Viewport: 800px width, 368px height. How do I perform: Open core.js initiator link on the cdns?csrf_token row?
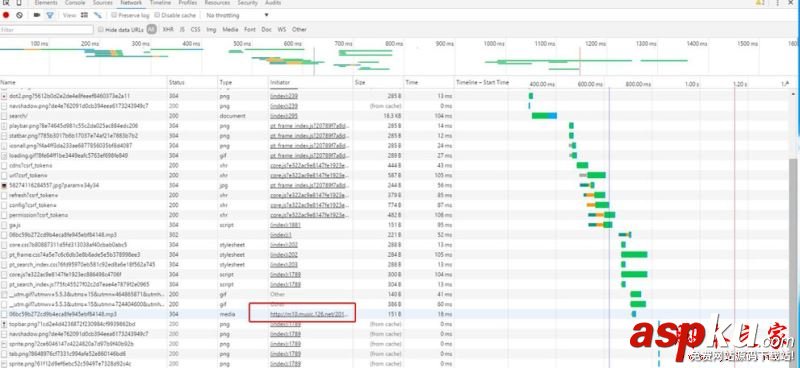[x=309, y=165]
